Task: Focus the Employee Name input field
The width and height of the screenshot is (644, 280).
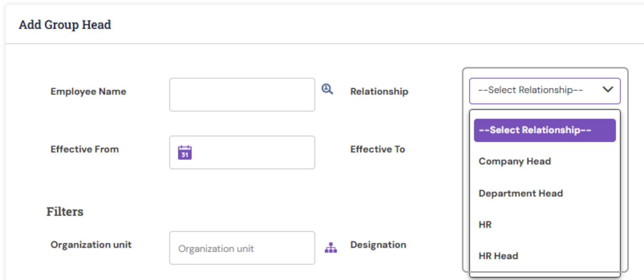Action: click(x=242, y=95)
